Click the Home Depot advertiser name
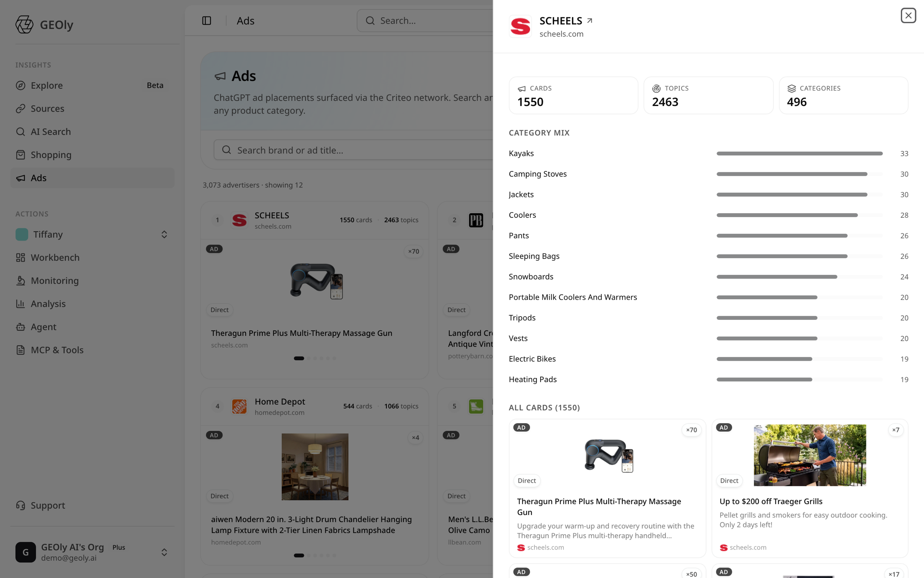Viewport: 924px width, 578px height. click(x=280, y=401)
